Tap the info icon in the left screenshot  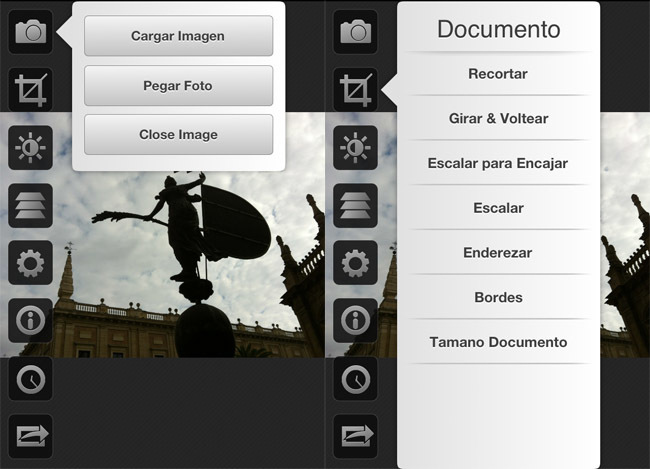pos(30,320)
